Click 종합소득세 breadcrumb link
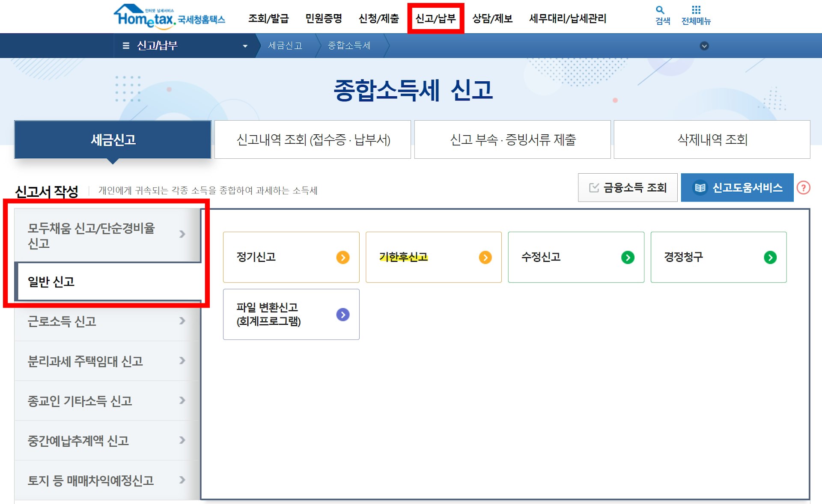 click(349, 45)
